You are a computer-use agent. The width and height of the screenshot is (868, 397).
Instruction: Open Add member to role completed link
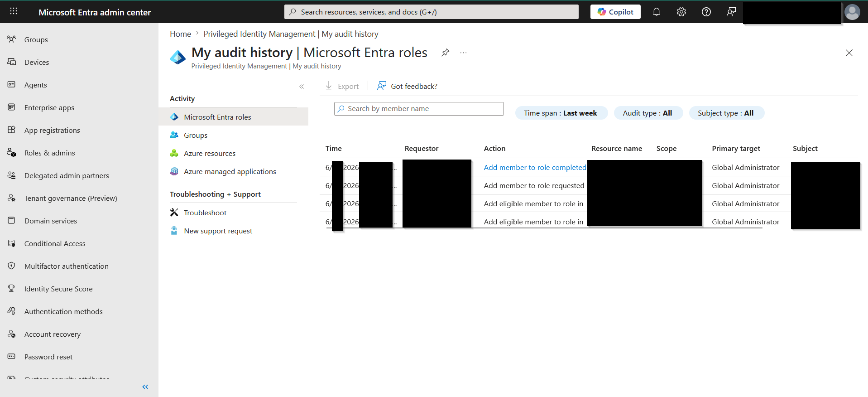(535, 167)
